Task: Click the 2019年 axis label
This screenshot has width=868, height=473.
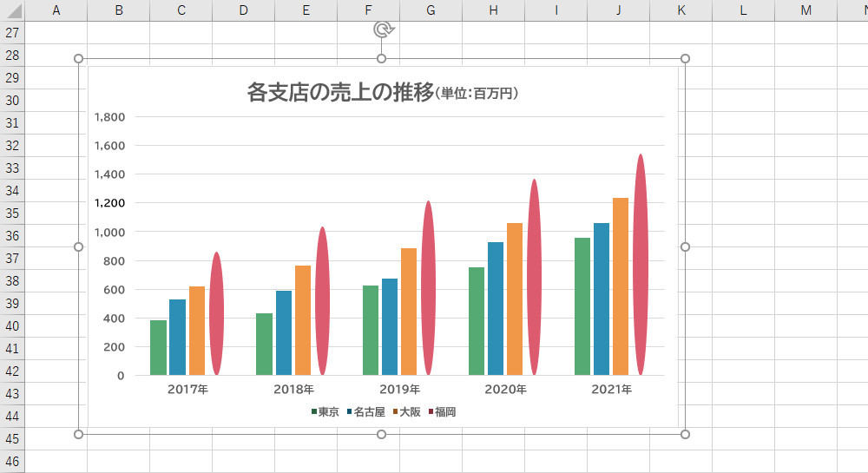Action: 399,390
